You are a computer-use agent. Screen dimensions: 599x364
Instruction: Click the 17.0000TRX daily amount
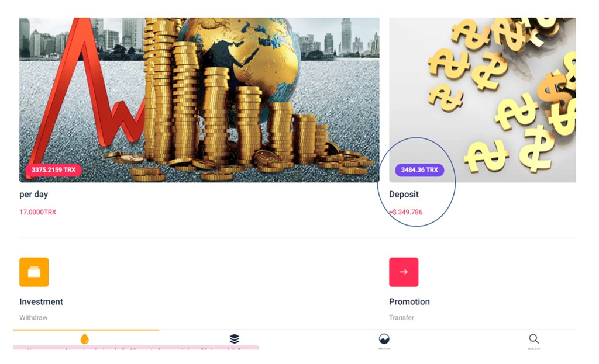point(38,212)
